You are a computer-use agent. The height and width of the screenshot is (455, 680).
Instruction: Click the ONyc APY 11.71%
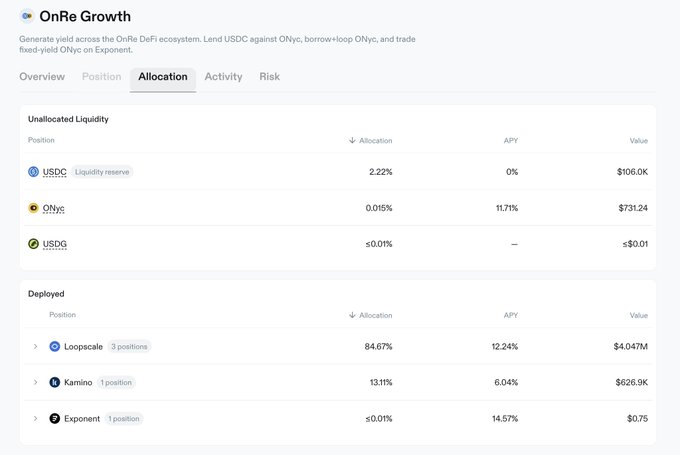click(x=507, y=208)
